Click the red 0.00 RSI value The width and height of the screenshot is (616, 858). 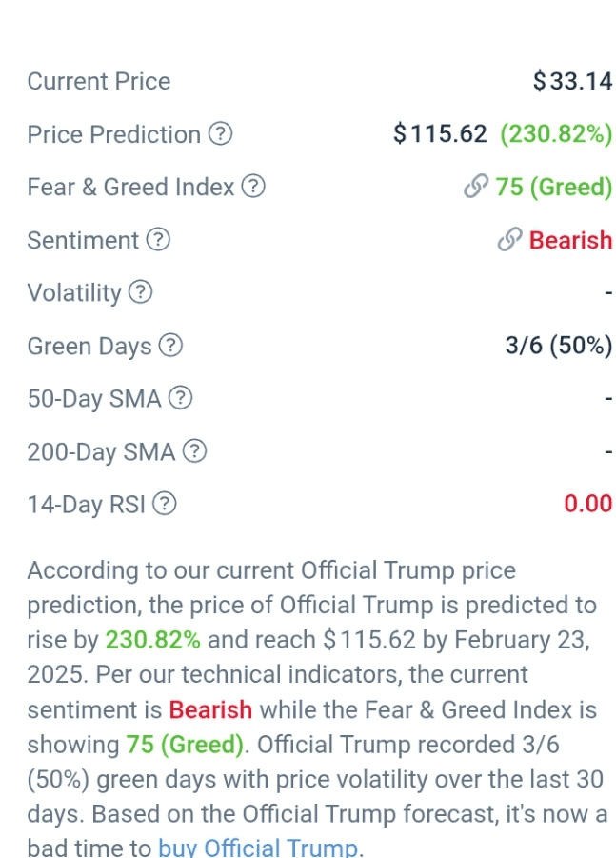(588, 504)
